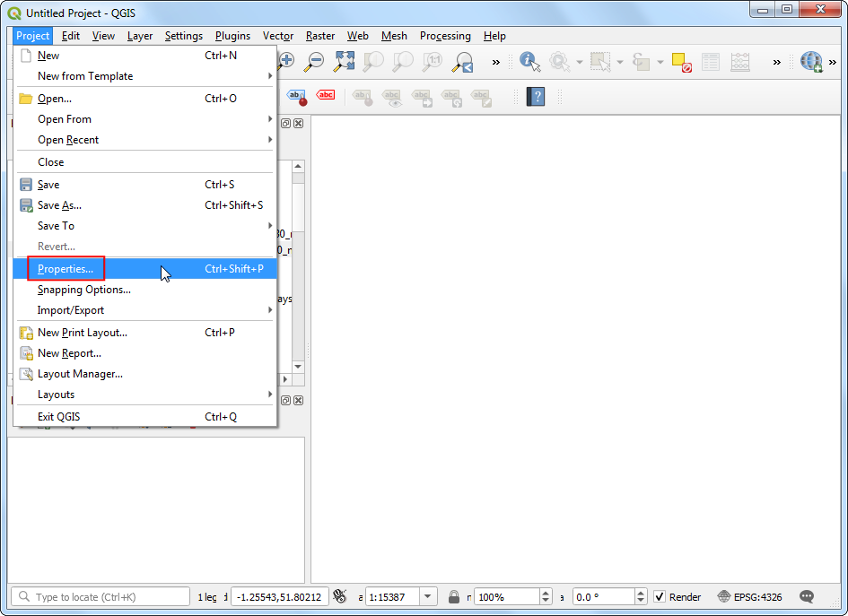This screenshot has width=848, height=616.
Task: Open the Layer menu
Action: pyautogui.click(x=140, y=36)
